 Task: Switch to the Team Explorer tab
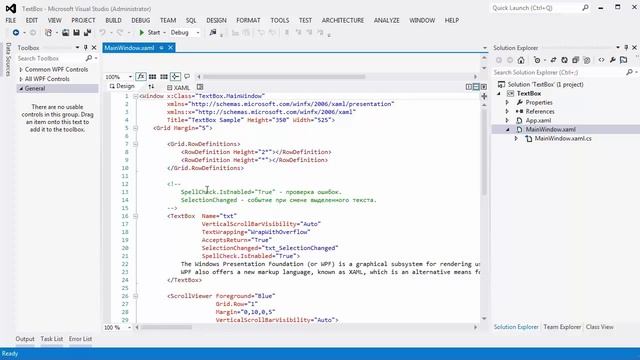click(x=562, y=327)
